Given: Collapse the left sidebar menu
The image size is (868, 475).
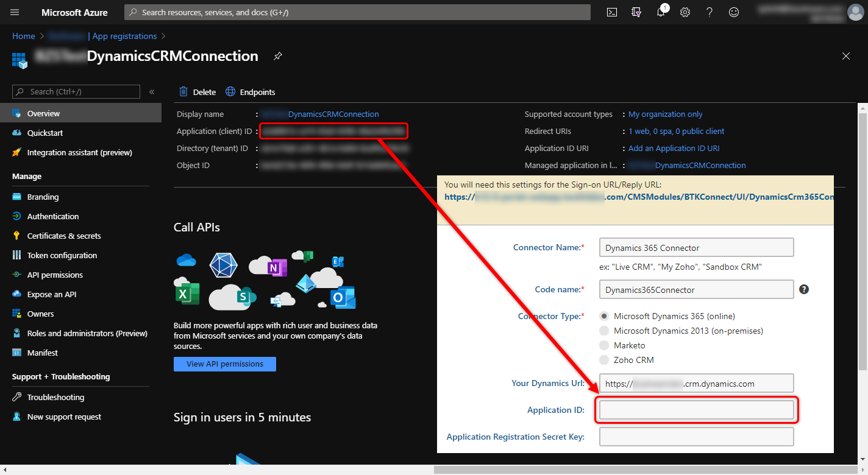Looking at the screenshot, I should coord(152,92).
